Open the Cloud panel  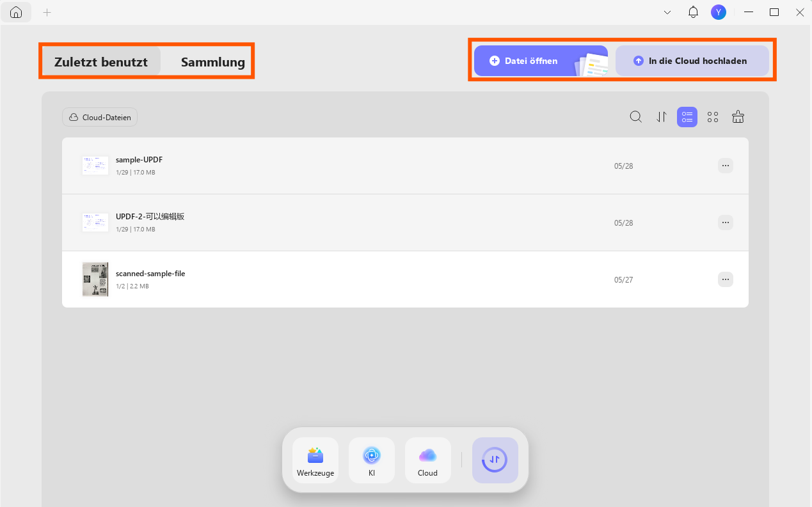pyautogui.click(x=428, y=460)
